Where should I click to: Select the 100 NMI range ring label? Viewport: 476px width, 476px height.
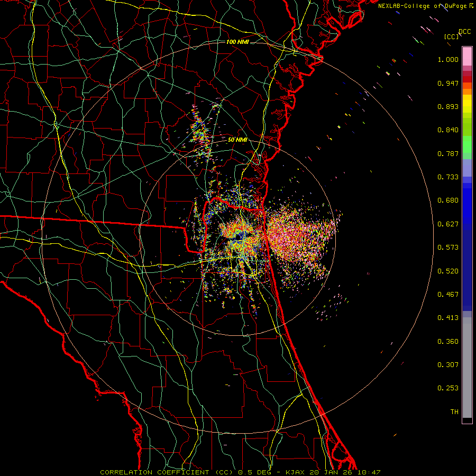237,42
